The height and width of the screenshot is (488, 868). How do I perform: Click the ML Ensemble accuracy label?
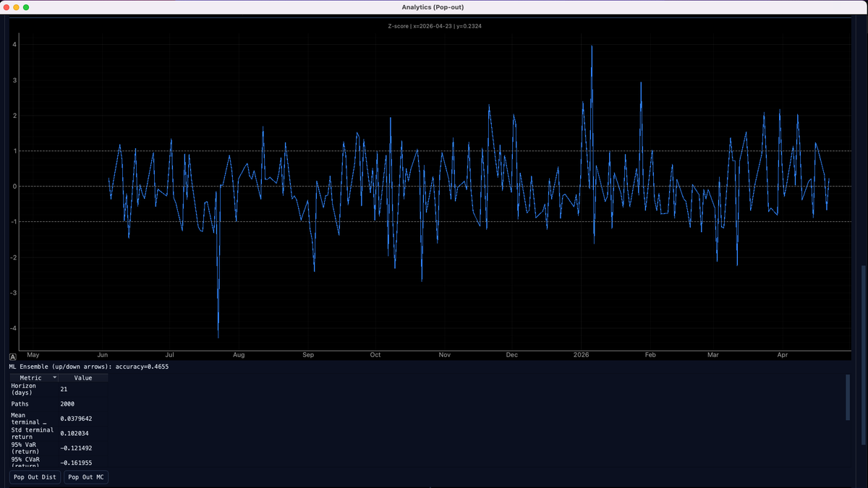point(88,367)
